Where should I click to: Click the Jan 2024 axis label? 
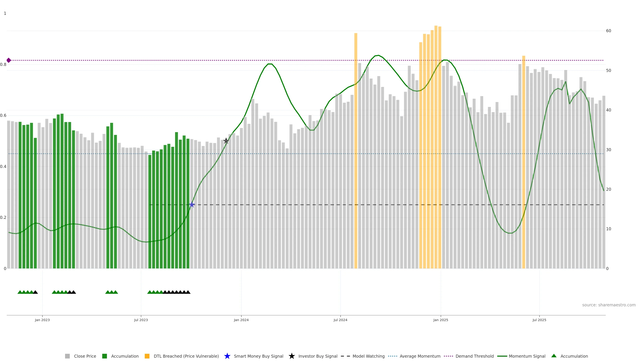point(241,320)
